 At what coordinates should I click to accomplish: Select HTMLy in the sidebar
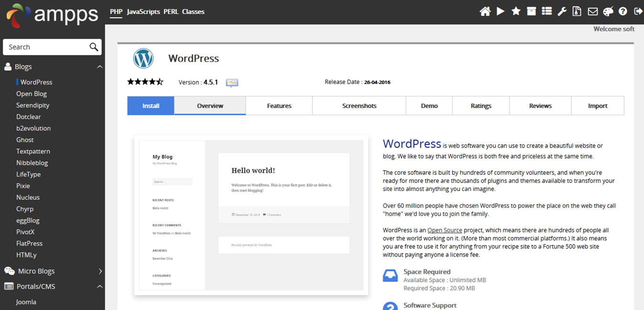point(26,255)
